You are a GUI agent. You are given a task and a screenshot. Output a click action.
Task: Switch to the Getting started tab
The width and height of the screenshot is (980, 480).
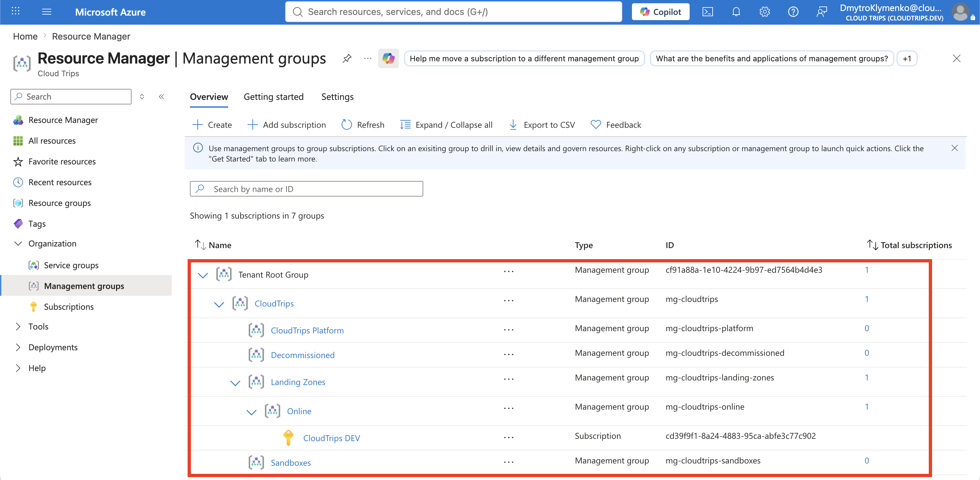[x=274, y=97]
